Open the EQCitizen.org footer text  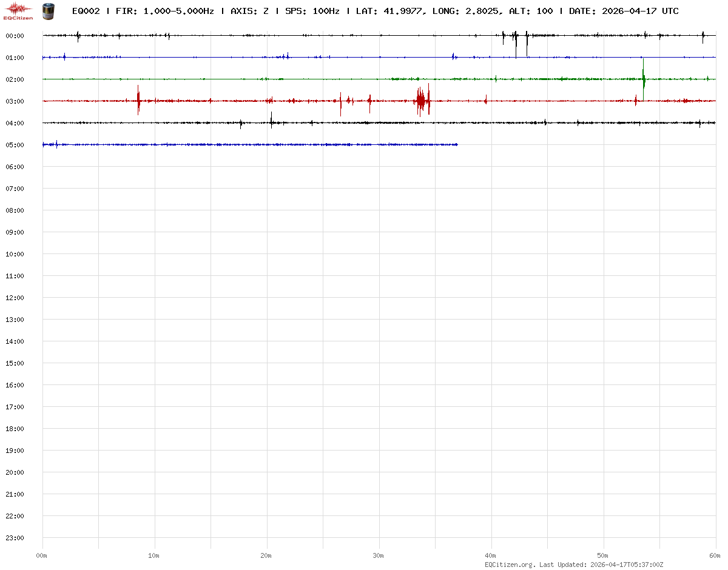point(510,565)
